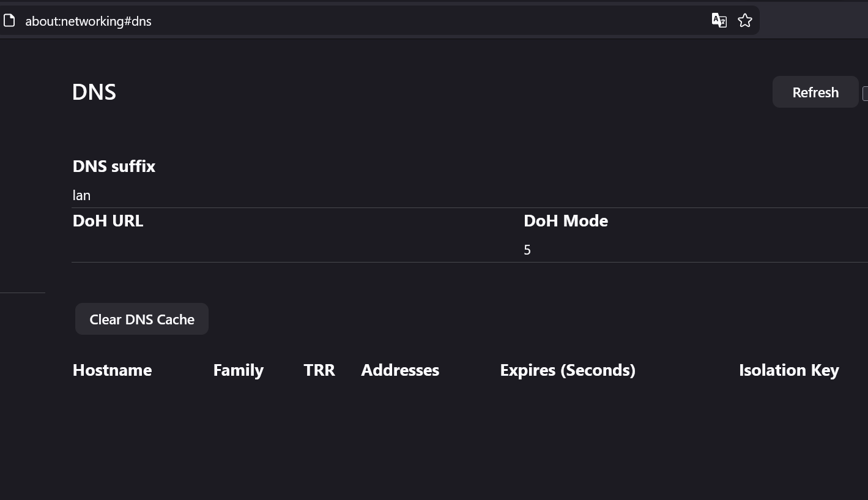Image resolution: width=868 pixels, height=500 pixels.
Task: Click the 'lan' DNS suffix value
Action: point(81,196)
